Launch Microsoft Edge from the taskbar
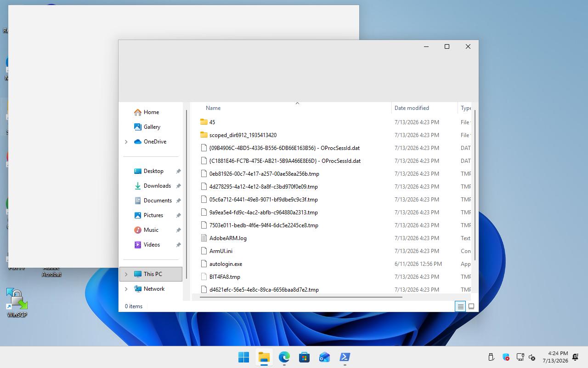Viewport: 588px width, 368px height. pyautogui.click(x=284, y=357)
